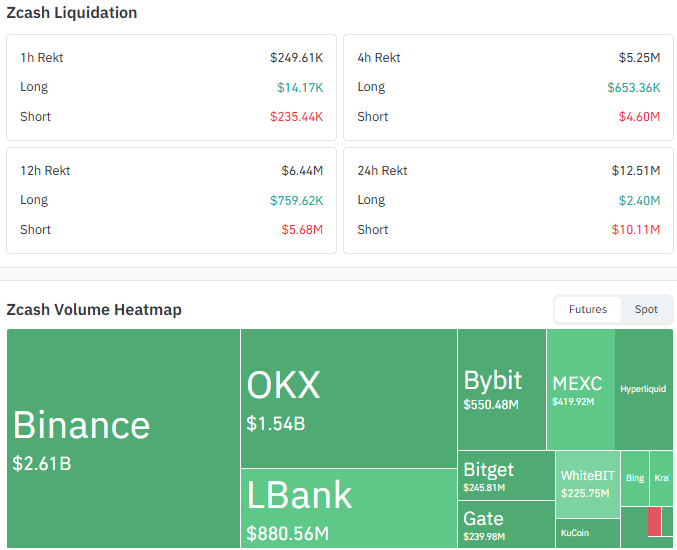Click 1h Short value $235.44K

[x=296, y=117]
